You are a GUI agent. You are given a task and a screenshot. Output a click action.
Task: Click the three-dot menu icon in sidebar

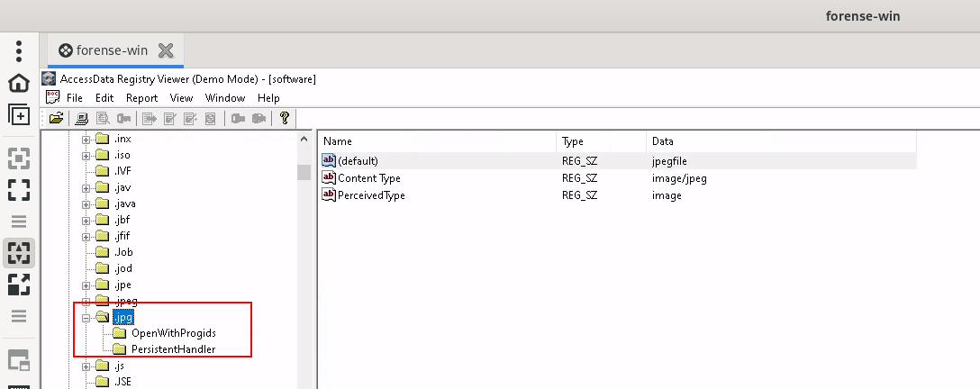pyautogui.click(x=19, y=51)
